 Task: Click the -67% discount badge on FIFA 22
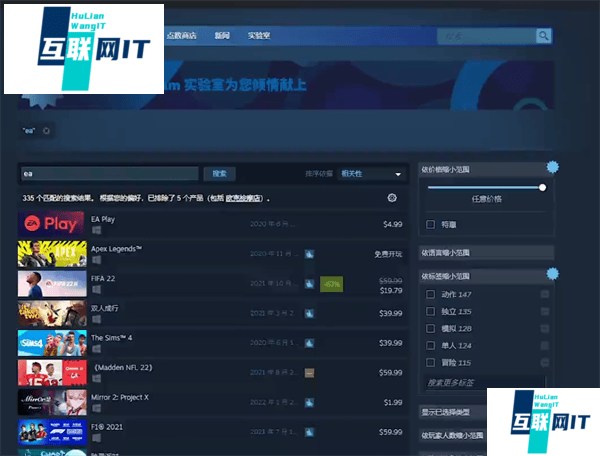[x=331, y=284]
